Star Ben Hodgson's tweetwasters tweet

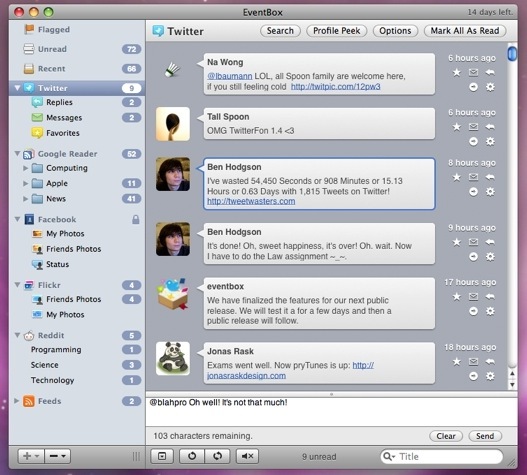tap(456, 177)
